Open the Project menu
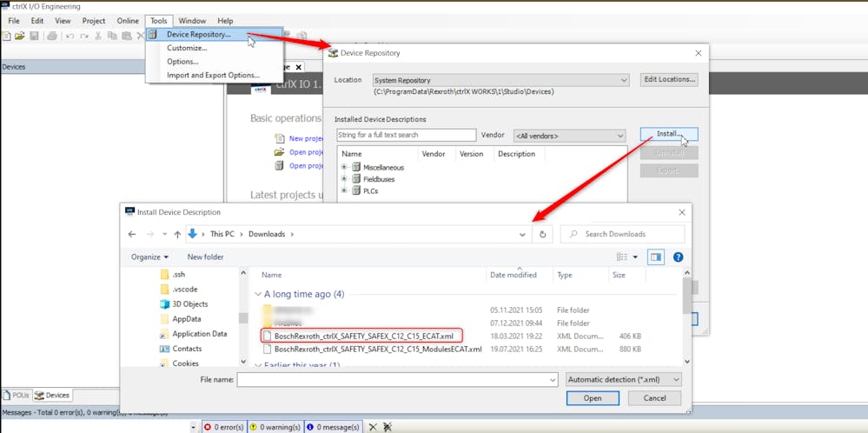868x433 pixels. tap(94, 21)
